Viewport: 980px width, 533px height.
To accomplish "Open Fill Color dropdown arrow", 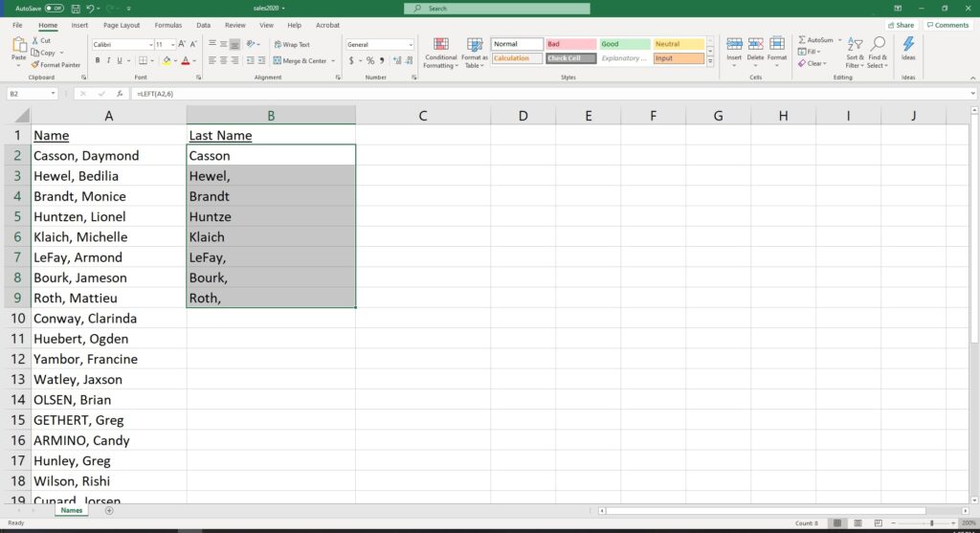I will pos(175,61).
